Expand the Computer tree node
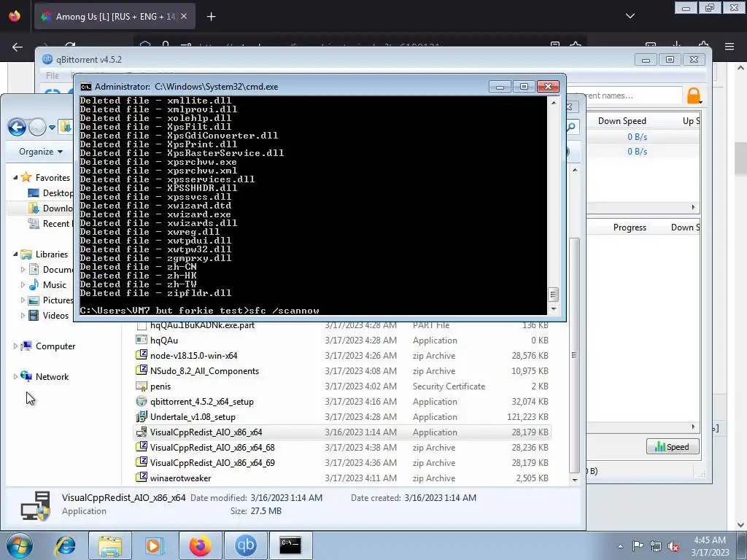Image resolution: width=747 pixels, height=560 pixels. pyautogui.click(x=15, y=346)
